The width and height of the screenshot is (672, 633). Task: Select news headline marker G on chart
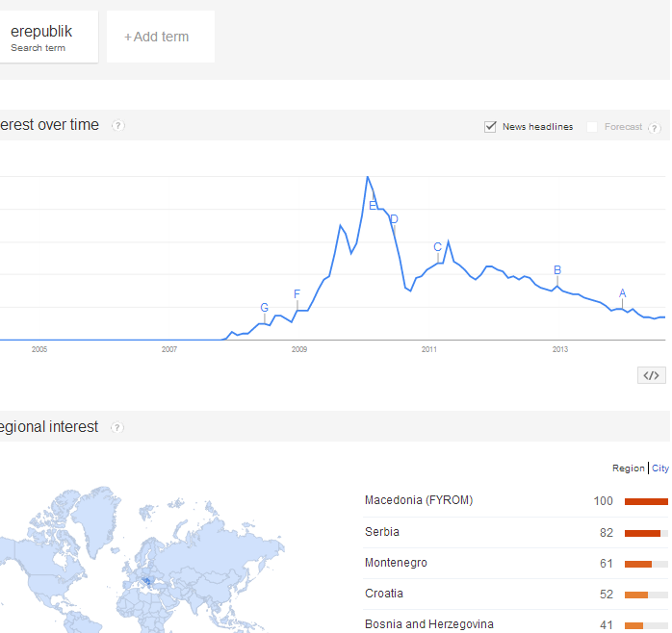(x=264, y=308)
